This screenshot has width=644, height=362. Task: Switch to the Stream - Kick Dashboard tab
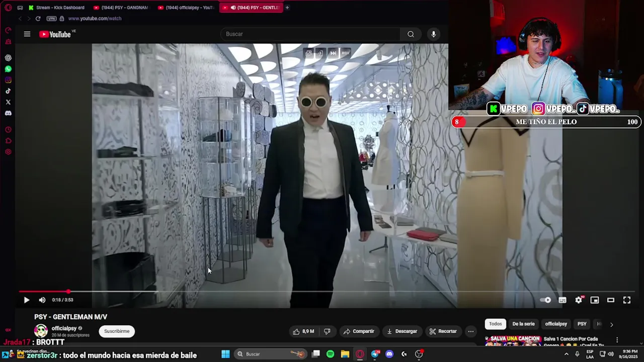coord(56,8)
